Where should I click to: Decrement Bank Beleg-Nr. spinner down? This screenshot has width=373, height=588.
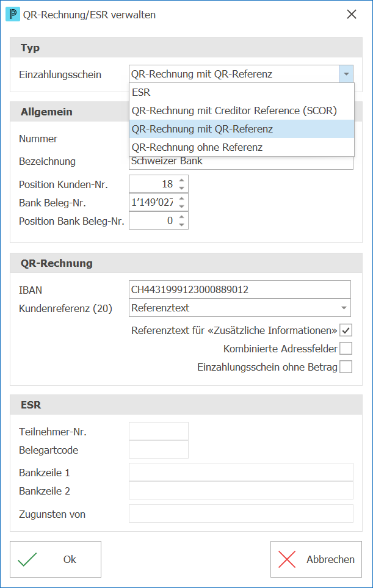[182, 206]
